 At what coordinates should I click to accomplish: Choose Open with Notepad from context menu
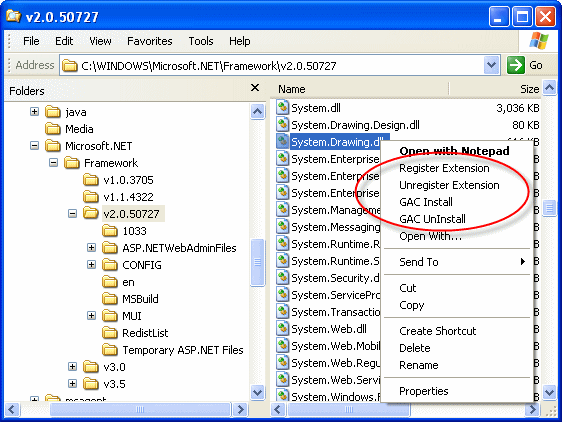pyautogui.click(x=457, y=151)
